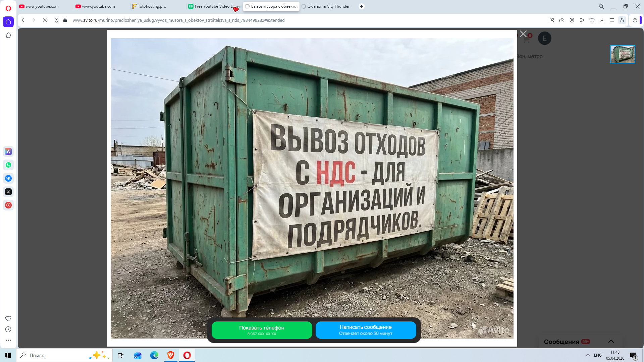The width and height of the screenshot is (644, 362).
Task: Add page to bookmarks heart icon
Action: pyautogui.click(x=592, y=20)
